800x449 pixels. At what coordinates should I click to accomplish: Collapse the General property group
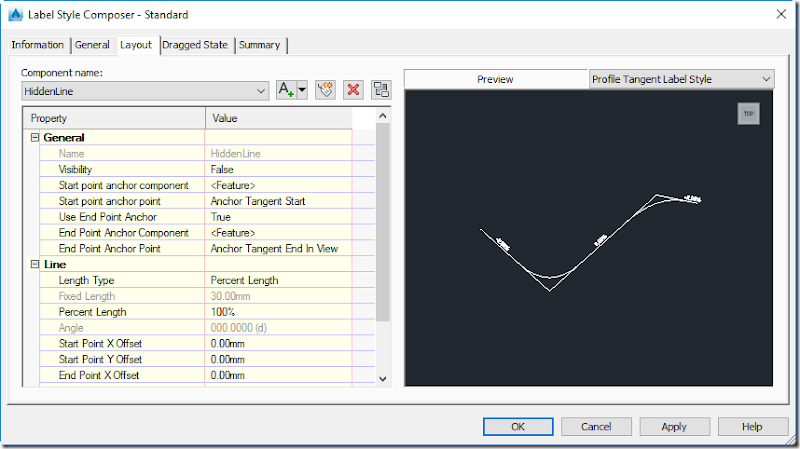(x=35, y=137)
